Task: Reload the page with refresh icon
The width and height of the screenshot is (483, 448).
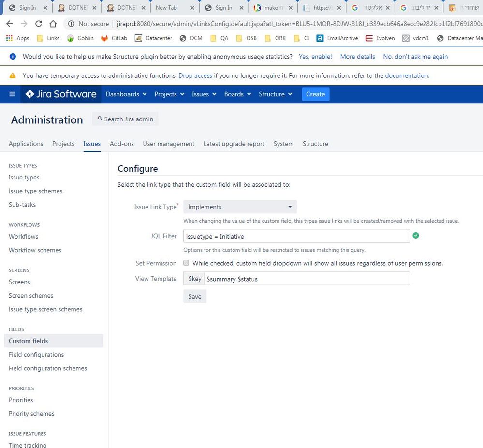Action: 39,23
